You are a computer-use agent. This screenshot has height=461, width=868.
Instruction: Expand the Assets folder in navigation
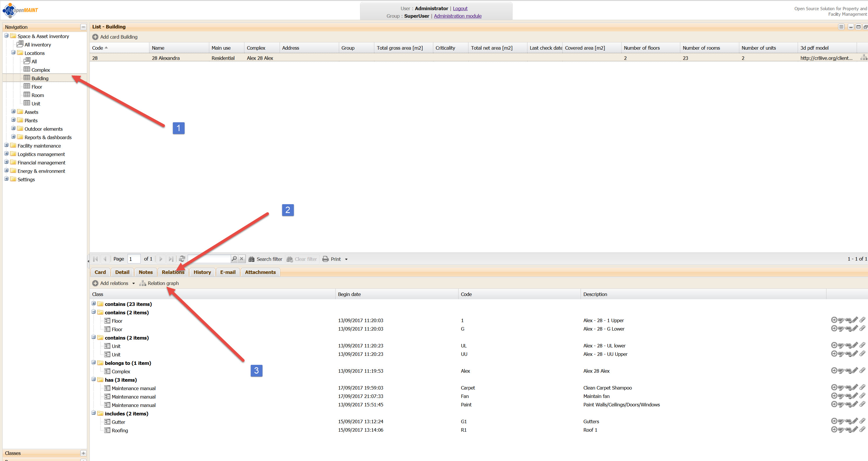(13, 112)
